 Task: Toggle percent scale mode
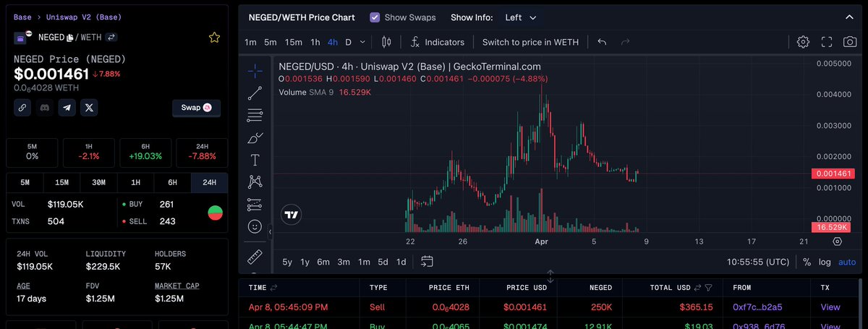coord(807,262)
